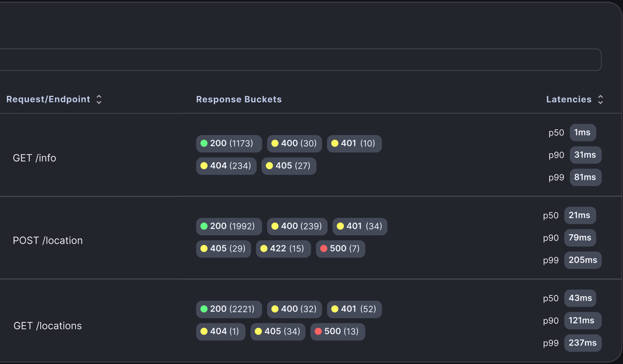Select the 401 (52) response bucket
The image size is (623, 364).
(354, 309)
